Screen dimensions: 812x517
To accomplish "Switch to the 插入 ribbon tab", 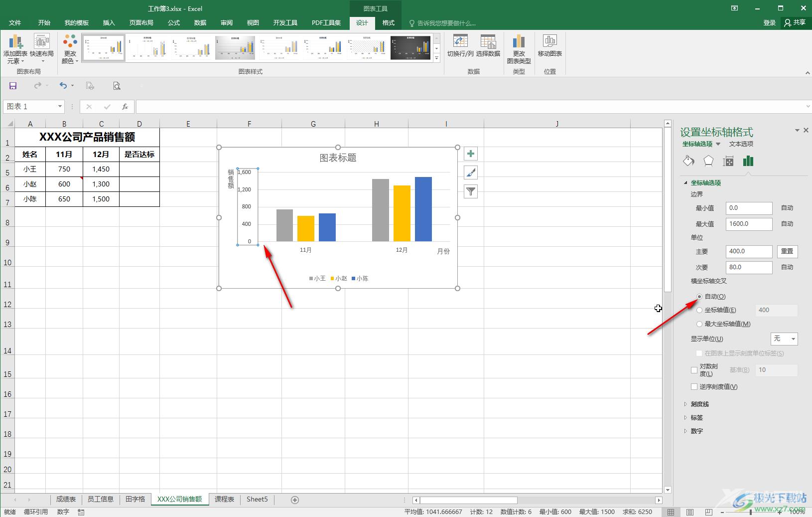I will (x=109, y=23).
